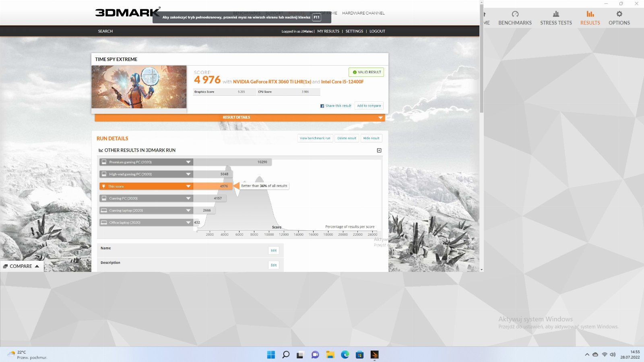Expand the High-end gaming PC (2020) dropdown
644x362 pixels.
tap(188, 174)
